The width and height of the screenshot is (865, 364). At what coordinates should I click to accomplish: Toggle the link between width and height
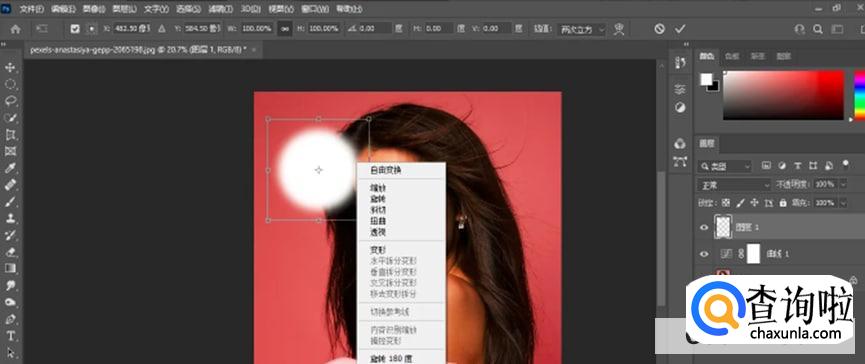tap(285, 29)
